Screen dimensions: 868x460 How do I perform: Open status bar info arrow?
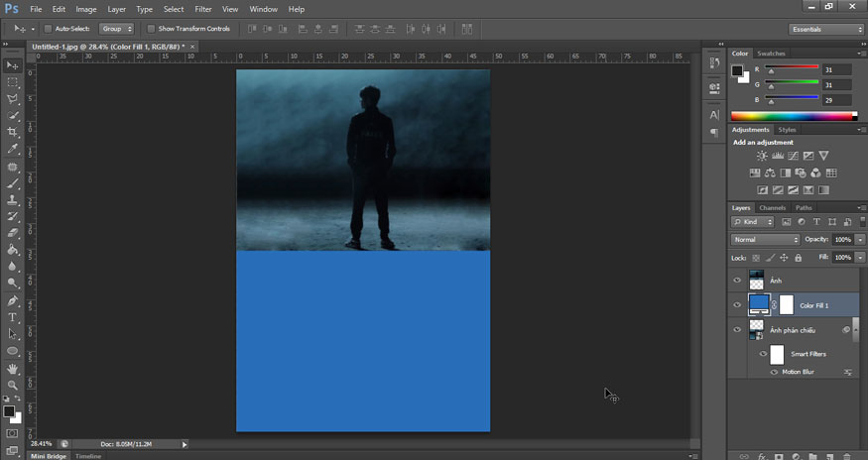pyautogui.click(x=185, y=444)
